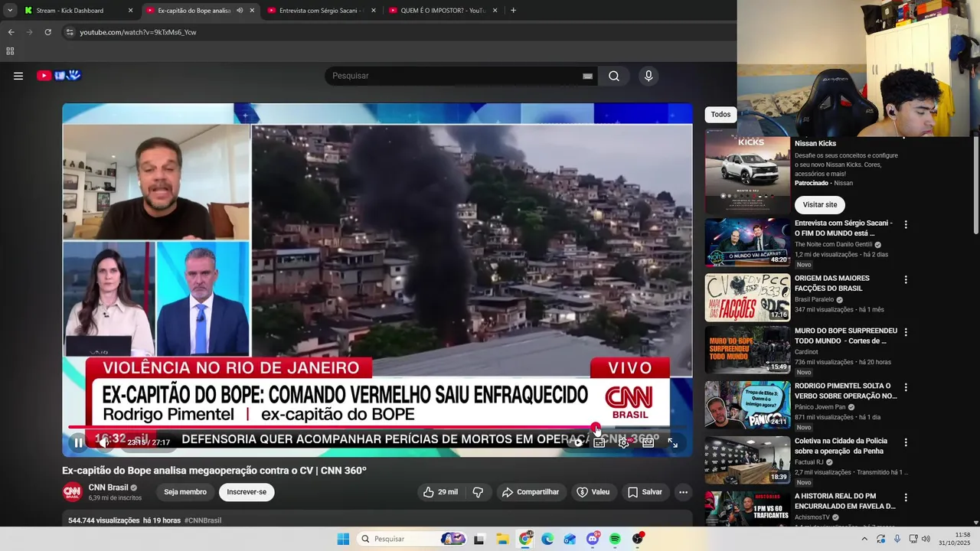Go to YouTube home via logo
Viewport: 980px width, 551px height.
(59, 76)
